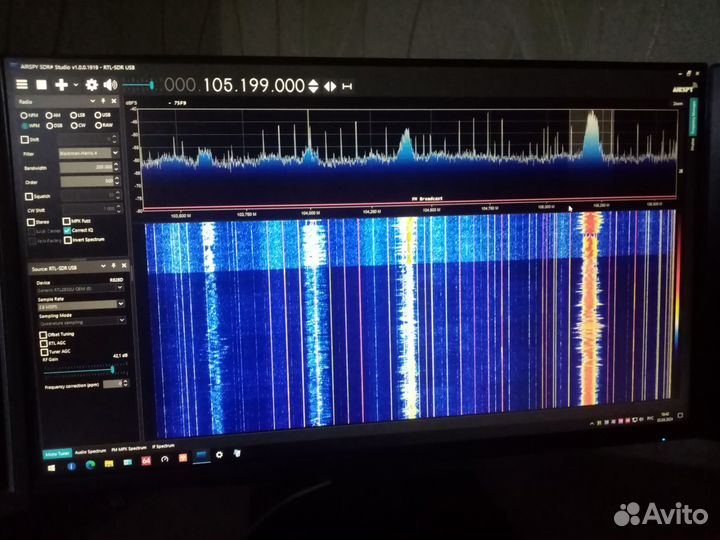Click the up/down tuning arrows beside the frequency
This screenshot has width=720, height=540.
pyautogui.click(x=313, y=86)
